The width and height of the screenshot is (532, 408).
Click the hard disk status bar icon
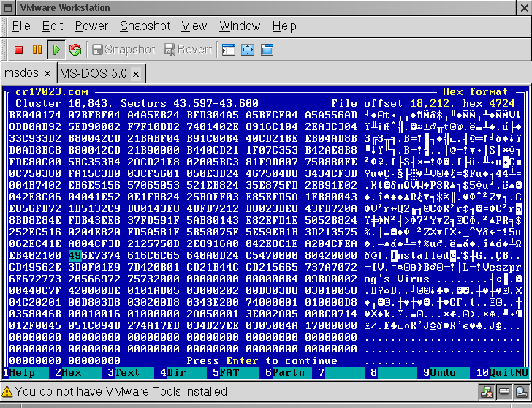point(504,392)
